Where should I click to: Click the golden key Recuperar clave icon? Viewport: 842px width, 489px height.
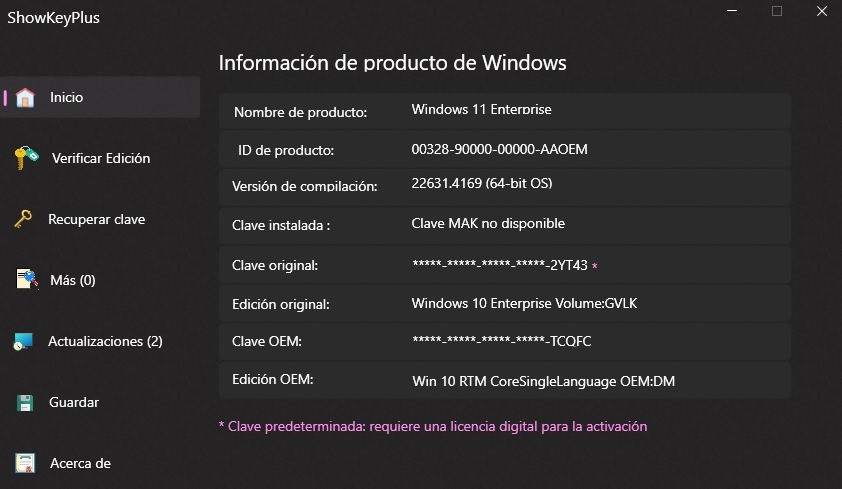[x=23, y=219]
